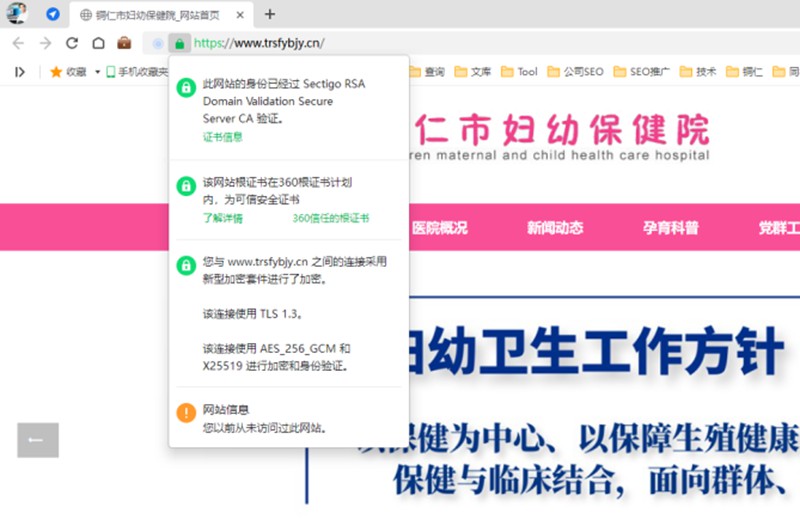Screen dimensions: 800x525
Task: Click the browser back arrow
Action: click(x=18, y=43)
